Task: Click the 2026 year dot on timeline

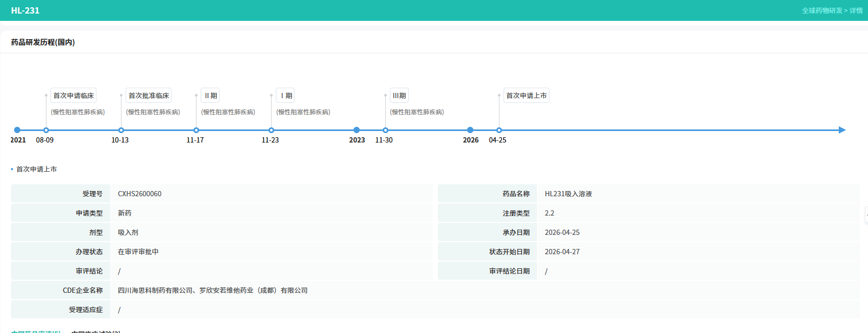Action: pyautogui.click(x=470, y=130)
